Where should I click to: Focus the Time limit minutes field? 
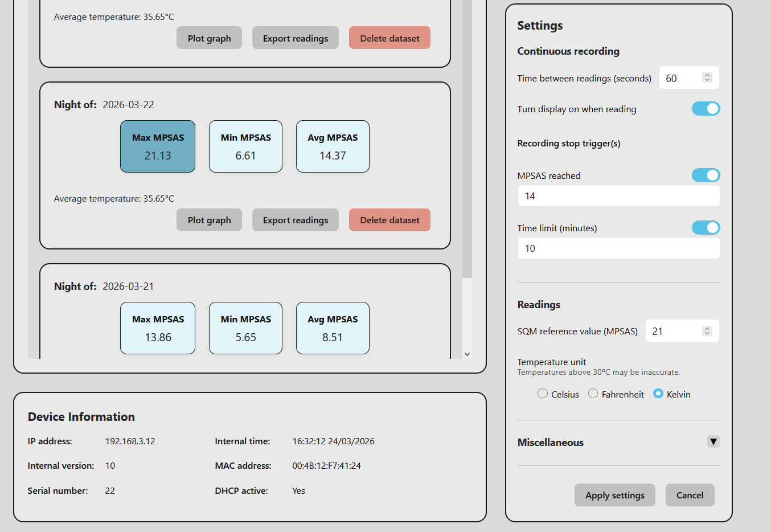[x=618, y=248]
